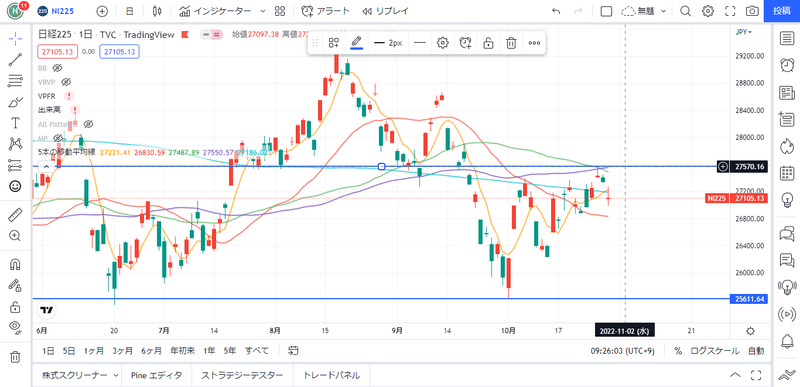The image size is (800, 387).
Task: Open the インジケーター indicators menu
Action: 215,11
